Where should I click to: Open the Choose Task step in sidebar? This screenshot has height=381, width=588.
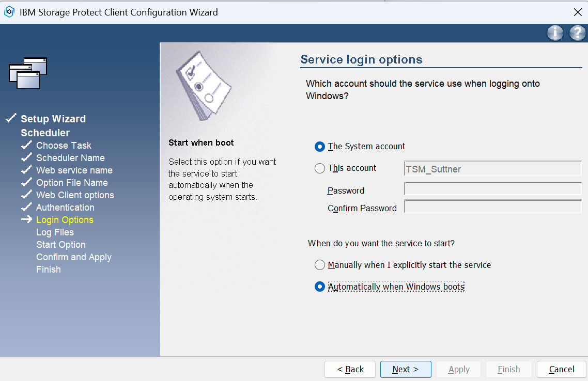coord(64,146)
